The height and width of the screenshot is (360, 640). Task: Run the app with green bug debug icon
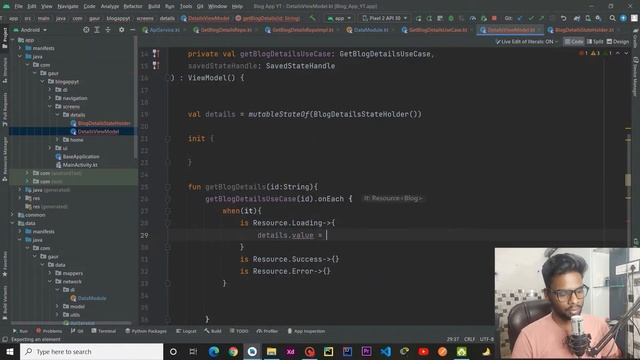pyautogui.click(x=451, y=18)
